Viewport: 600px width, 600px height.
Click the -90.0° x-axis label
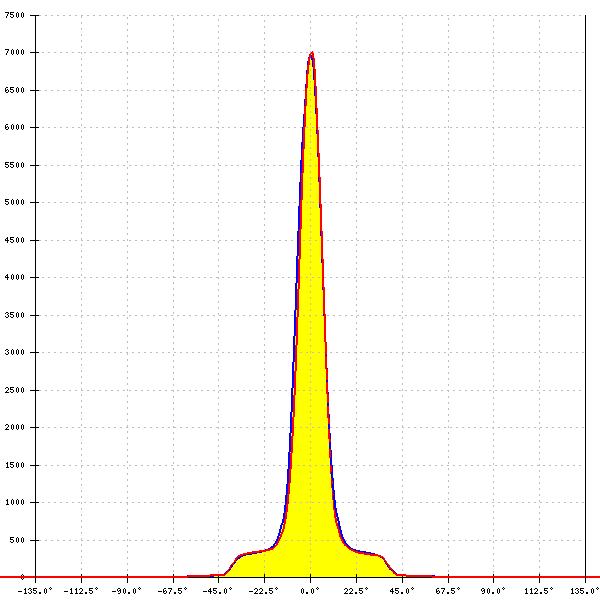[127, 591]
